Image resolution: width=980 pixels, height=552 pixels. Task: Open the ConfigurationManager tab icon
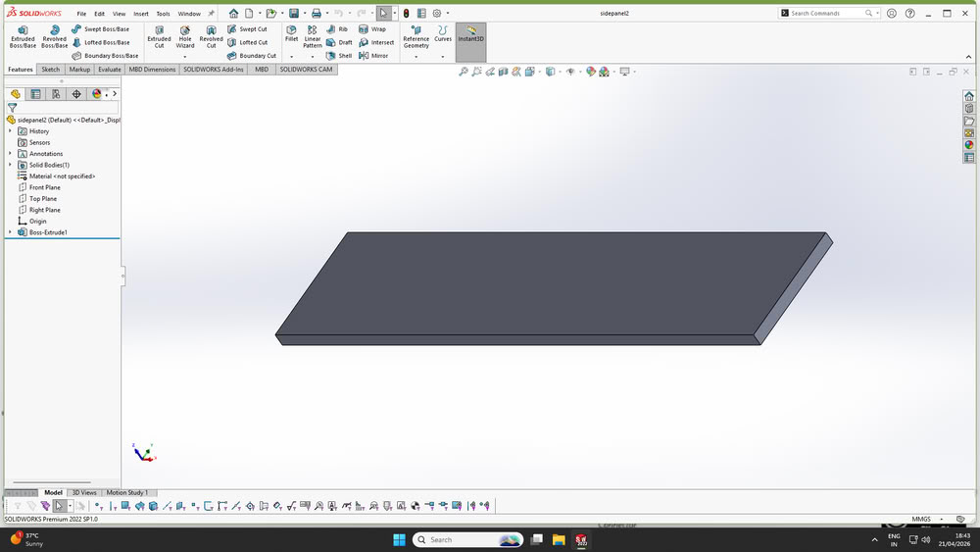click(56, 94)
